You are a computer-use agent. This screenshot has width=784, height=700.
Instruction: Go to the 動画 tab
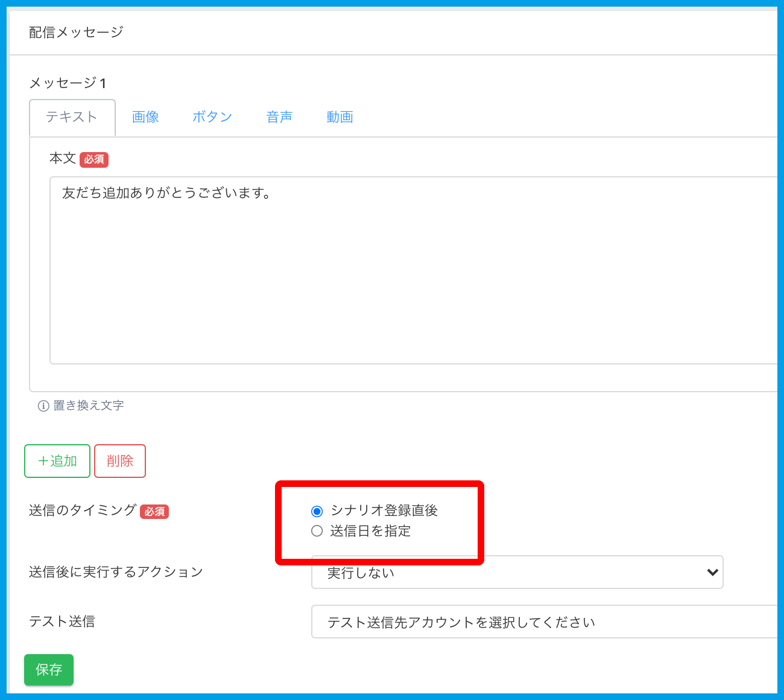tap(340, 117)
